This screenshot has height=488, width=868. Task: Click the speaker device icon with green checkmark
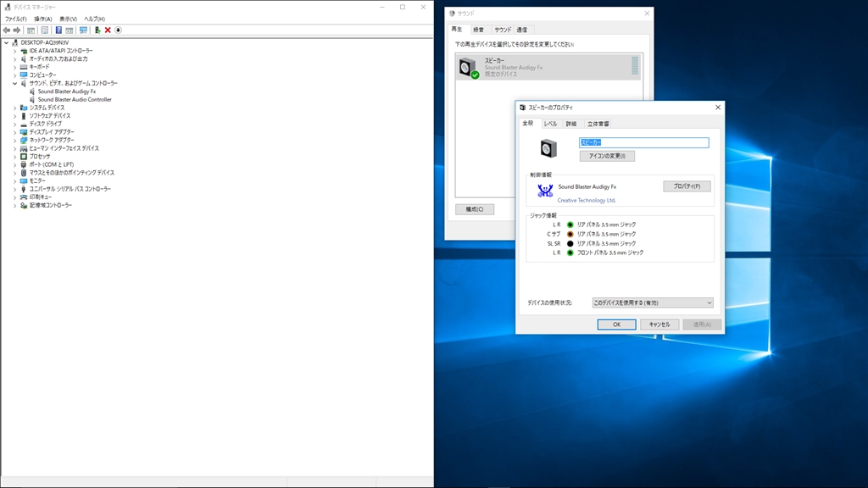click(469, 68)
